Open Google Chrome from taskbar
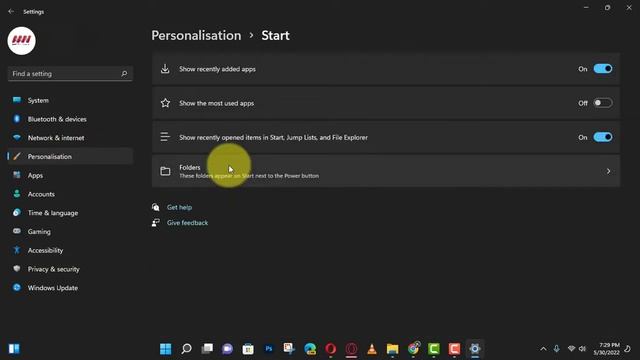 413,349
